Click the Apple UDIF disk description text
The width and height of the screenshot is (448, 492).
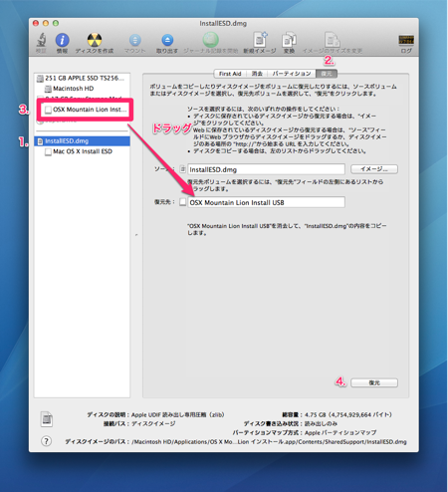177,414
